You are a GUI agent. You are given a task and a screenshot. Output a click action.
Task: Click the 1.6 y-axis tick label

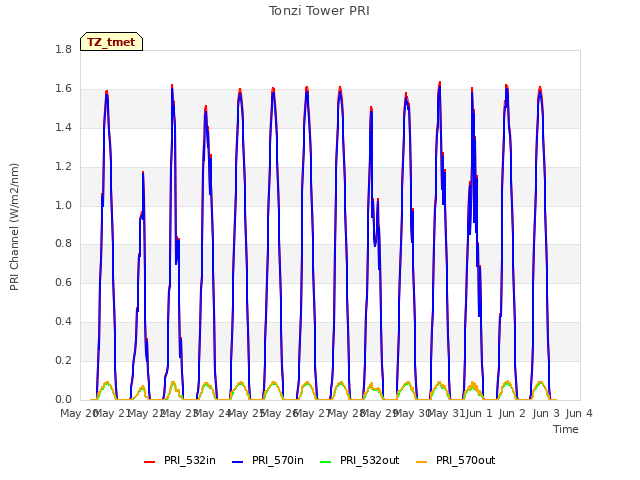click(x=63, y=89)
